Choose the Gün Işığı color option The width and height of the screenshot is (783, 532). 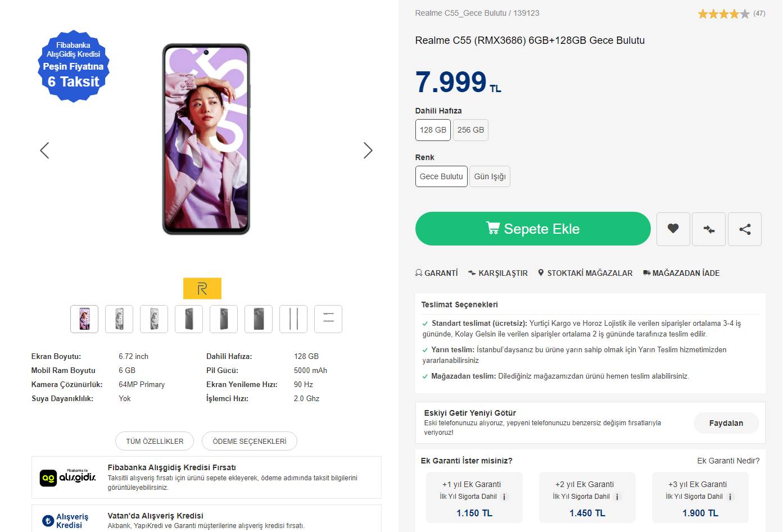point(490,176)
